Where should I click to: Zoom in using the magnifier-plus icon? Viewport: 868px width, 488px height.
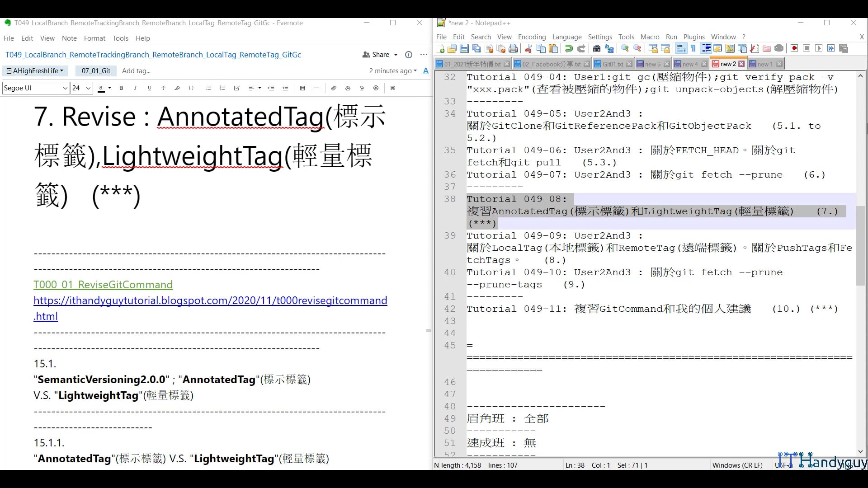(624, 48)
